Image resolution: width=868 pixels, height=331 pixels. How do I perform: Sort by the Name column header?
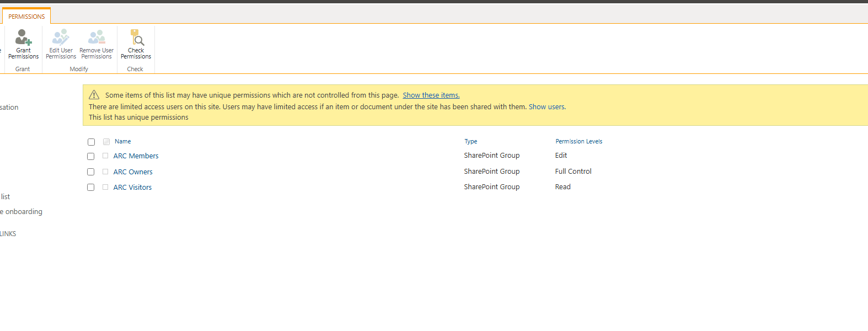tap(122, 142)
